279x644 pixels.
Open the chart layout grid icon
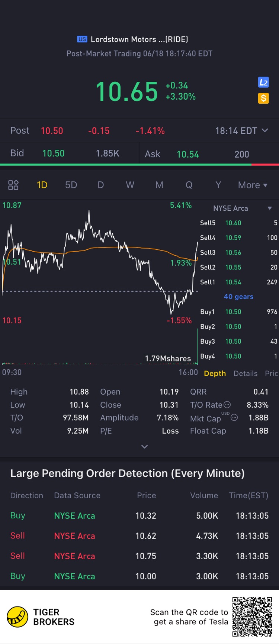[x=13, y=185]
